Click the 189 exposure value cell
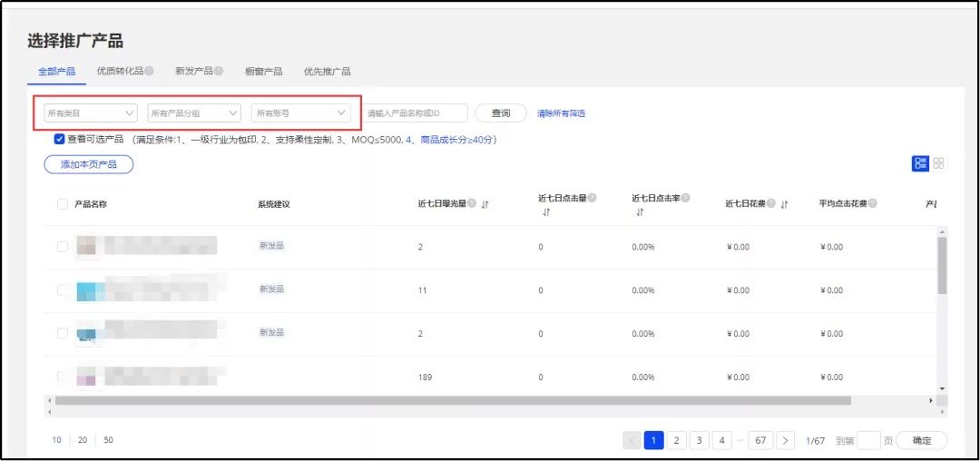Viewport: 980px width, 461px height. (x=425, y=378)
